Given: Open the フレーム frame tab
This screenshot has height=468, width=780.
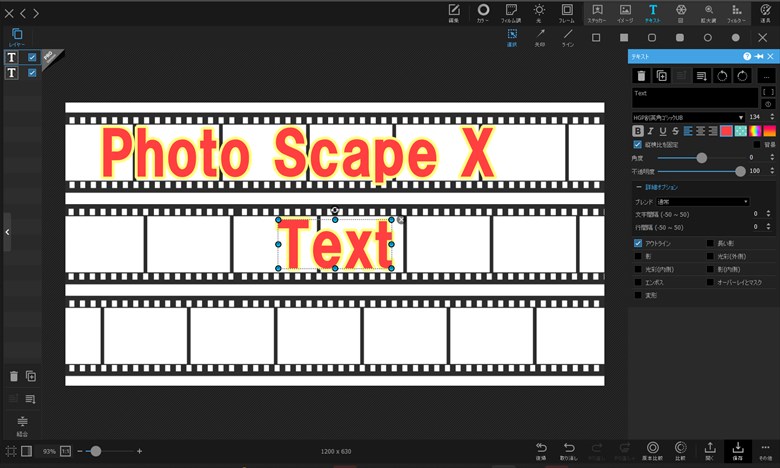Looking at the screenshot, I should [x=567, y=13].
